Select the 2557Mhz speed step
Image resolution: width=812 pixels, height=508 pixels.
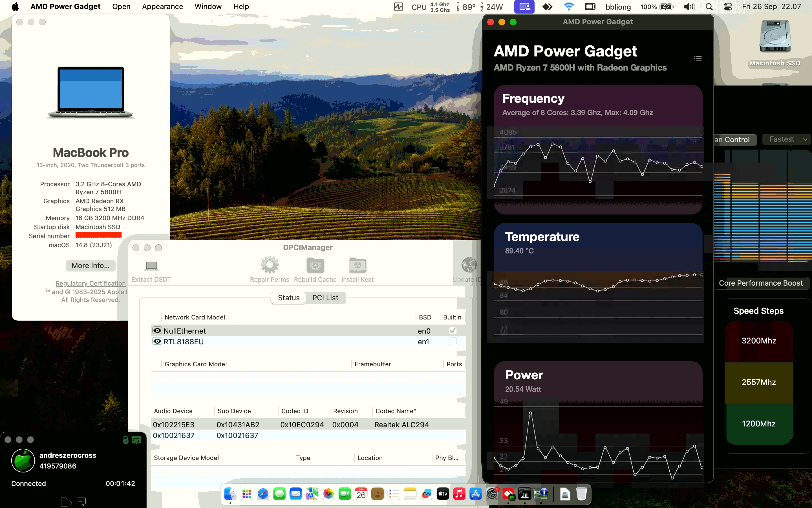click(759, 382)
